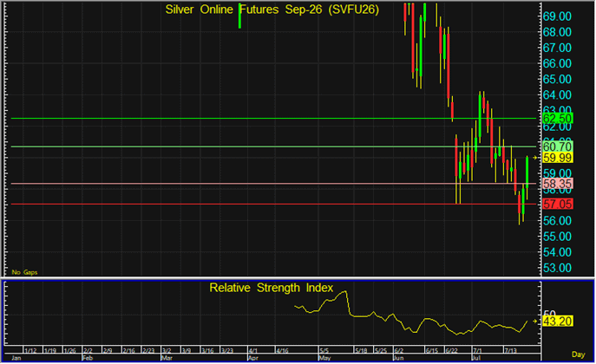Click the 62.50 green price label
596x364 pixels.
(557, 119)
